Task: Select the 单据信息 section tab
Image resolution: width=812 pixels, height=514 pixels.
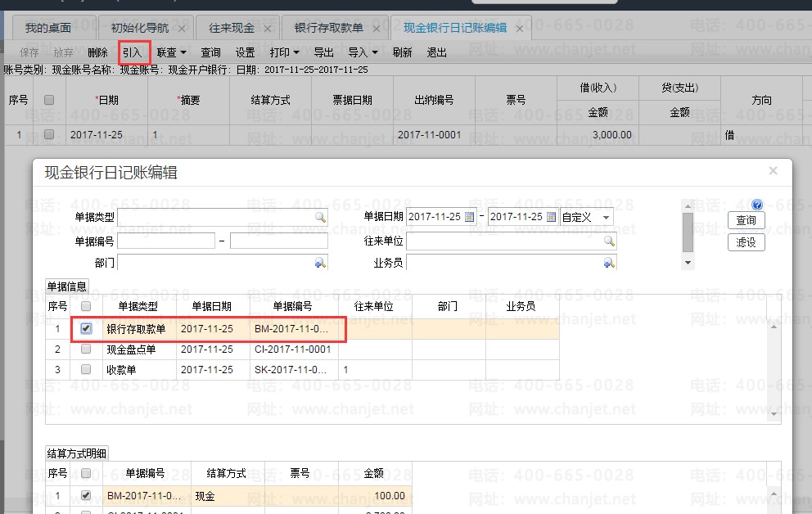Action: coord(67,286)
